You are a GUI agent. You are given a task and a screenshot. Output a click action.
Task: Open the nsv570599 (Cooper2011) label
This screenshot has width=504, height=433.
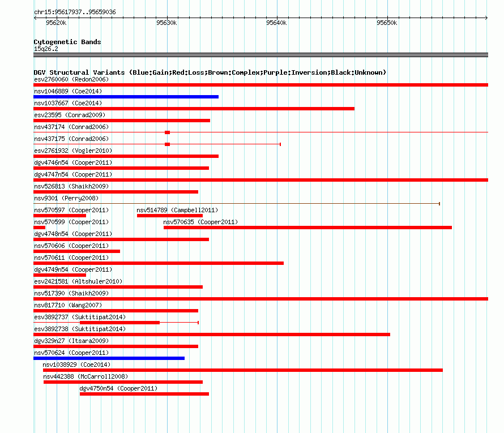click(x=71, y=222)
